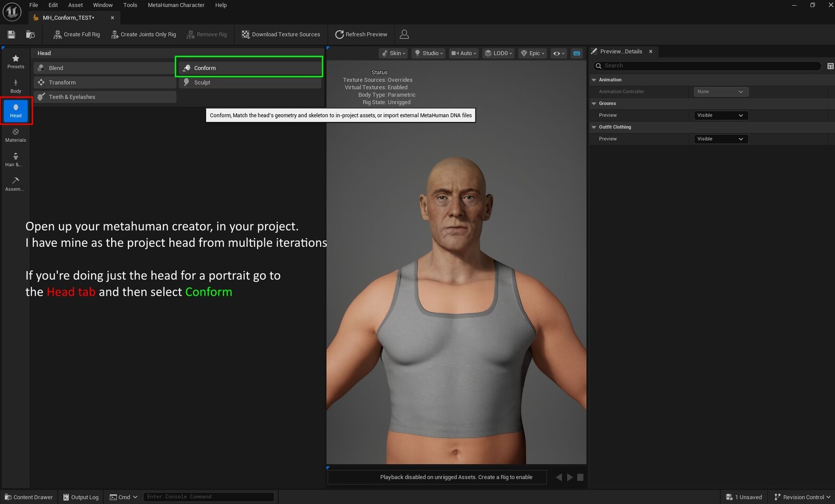Choose the Blend head tool
Image resolution: width=835 pixels, height=504 pixels.
pyautogui.click(x=105, y=68)
